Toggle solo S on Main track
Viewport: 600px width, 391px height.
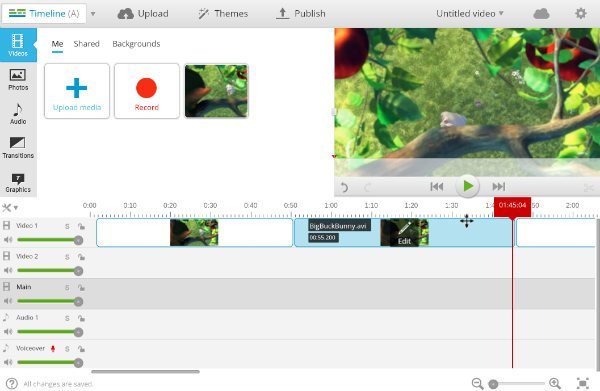(x=67, y=288)
